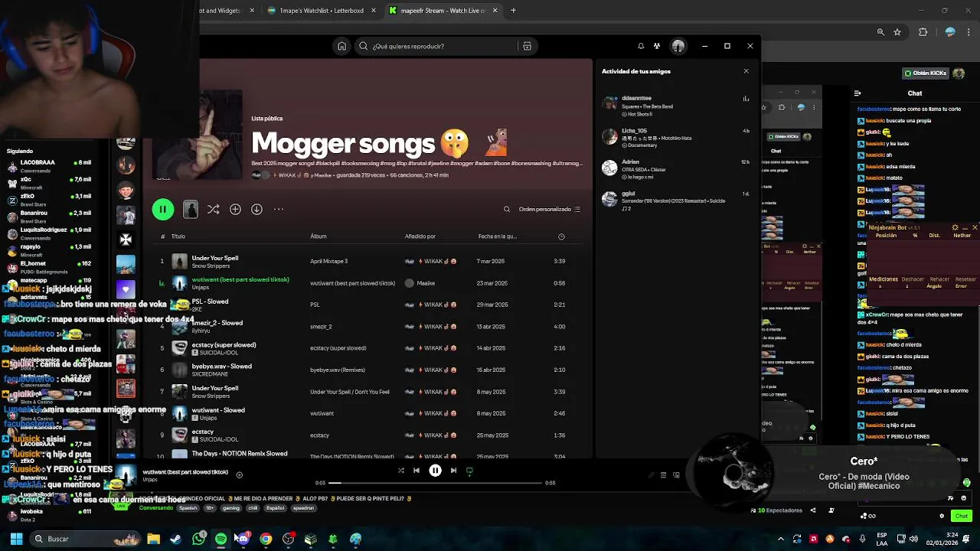The image size is (980, 551).
Task: Open Steam from taskbar
Action: click(x=176, y=539)
